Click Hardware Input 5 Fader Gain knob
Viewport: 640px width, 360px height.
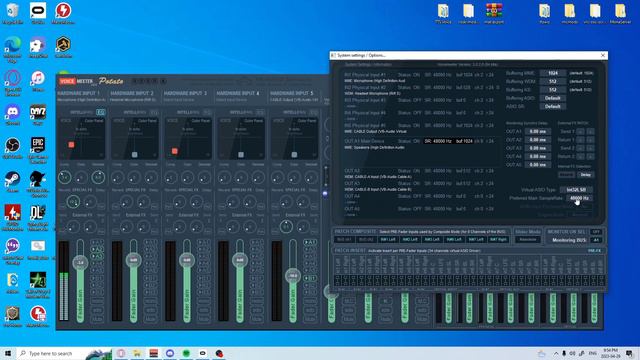[293, 276]
